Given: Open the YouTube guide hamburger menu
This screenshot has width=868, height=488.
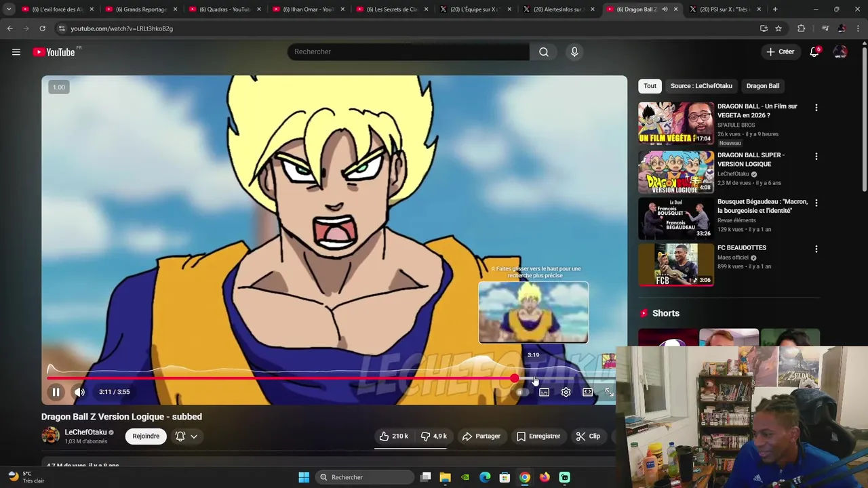Looking at the screenshot, I should click(x=16, y=52).
